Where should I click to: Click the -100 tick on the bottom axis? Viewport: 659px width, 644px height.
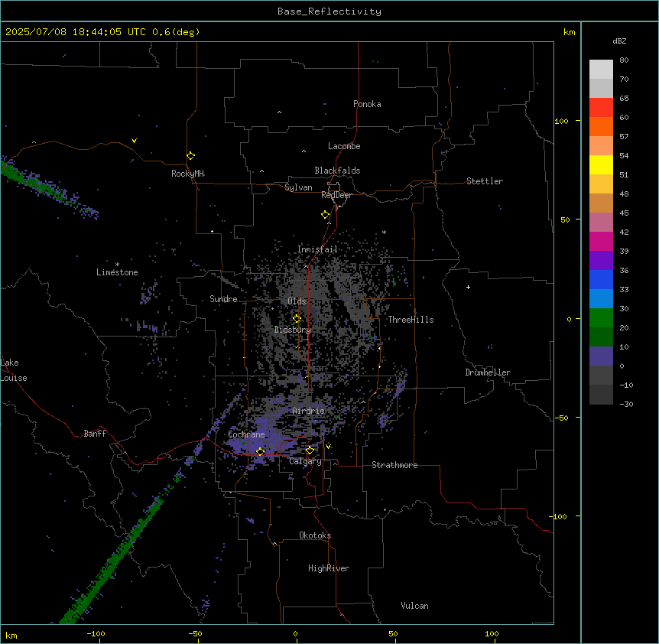pos(96,633)
